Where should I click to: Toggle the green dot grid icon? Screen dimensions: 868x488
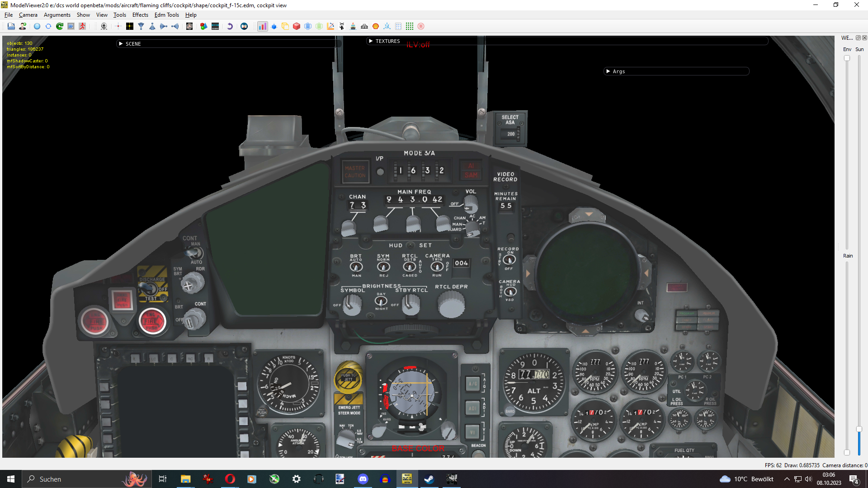tap(410, 26)
